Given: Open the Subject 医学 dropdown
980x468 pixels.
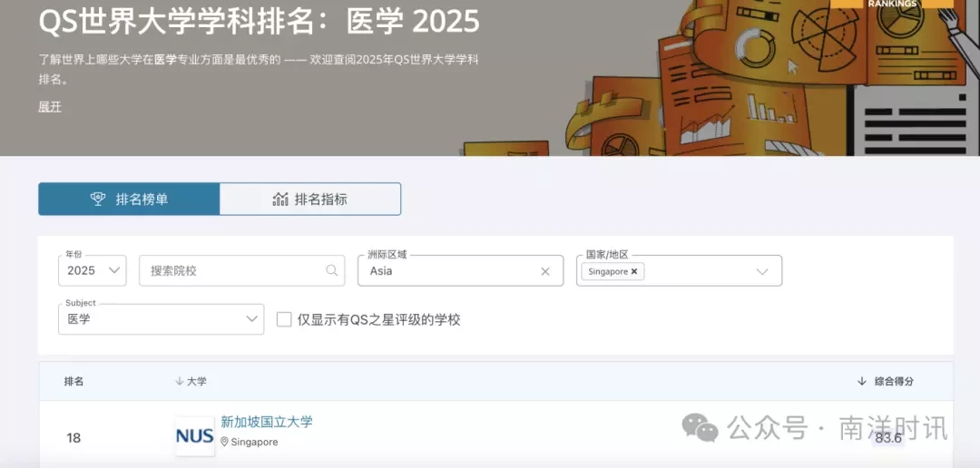Looking at the screenshot, I should [x=162, y=318].
